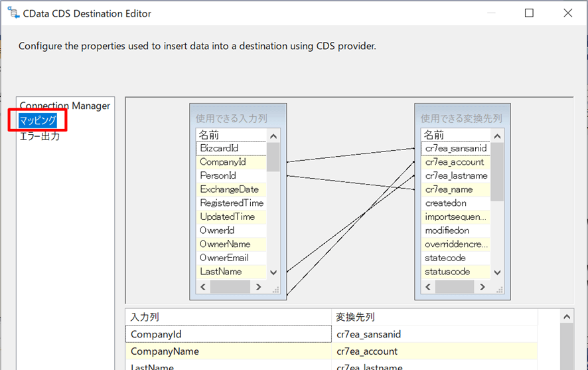This screenshot has height=370, width=588.
Task: Click resize grip of destination columns box
Action: (500, 290)
